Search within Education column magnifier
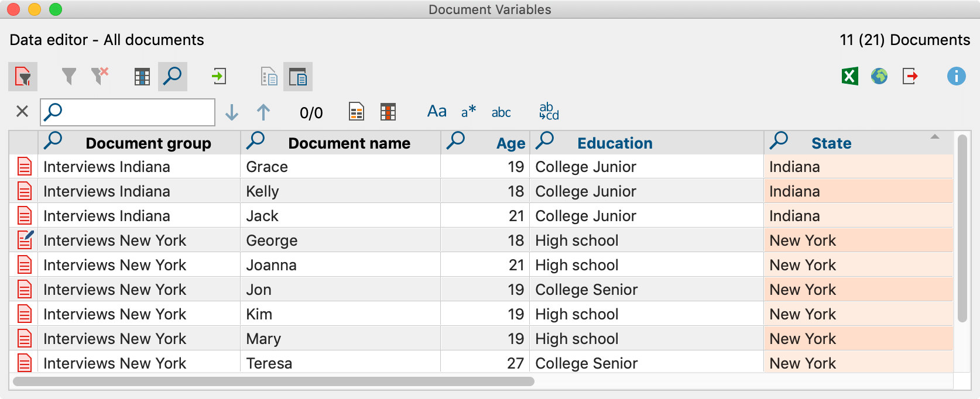 545,140
